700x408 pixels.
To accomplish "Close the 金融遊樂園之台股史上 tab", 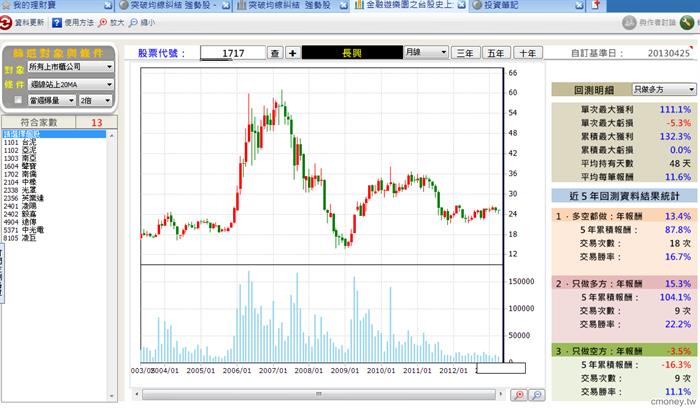I will point(462,5).
